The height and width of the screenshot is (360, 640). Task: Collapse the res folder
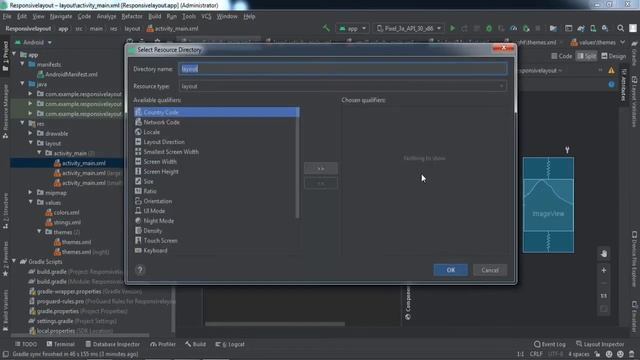click(x=22, y=123)
